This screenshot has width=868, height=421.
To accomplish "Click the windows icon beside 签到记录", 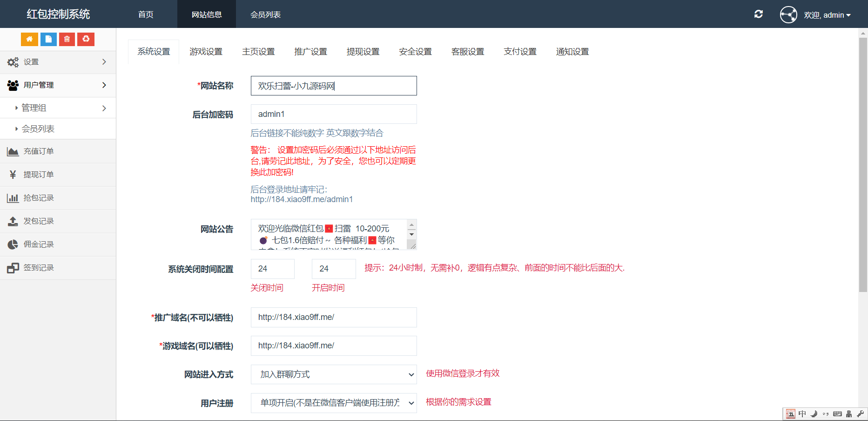I will point(13,268).
